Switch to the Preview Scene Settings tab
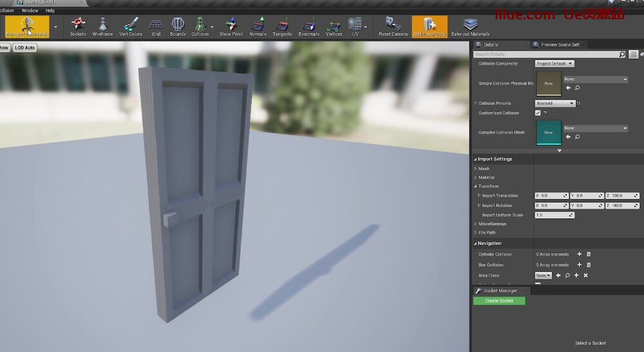 click(559, 44)
